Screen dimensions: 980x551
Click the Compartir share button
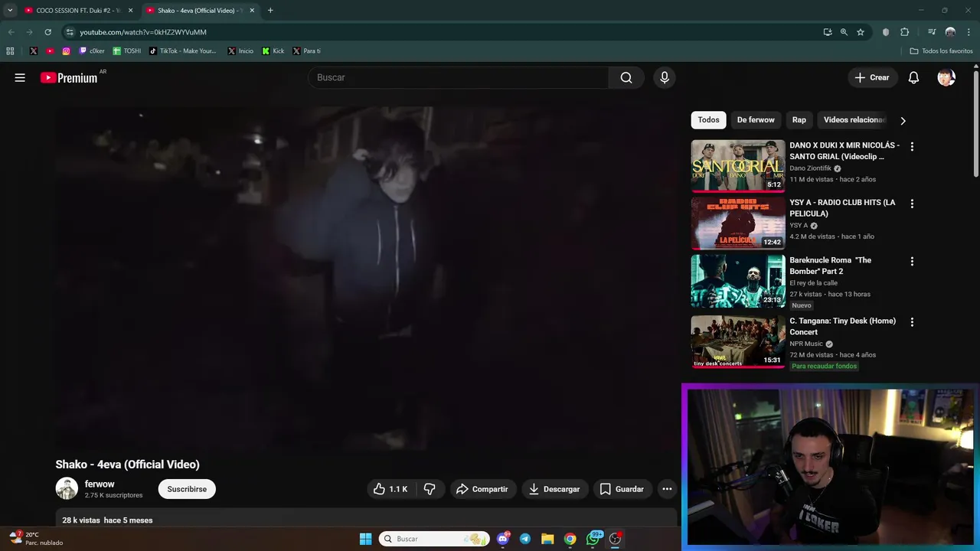(x=482, y=489)
